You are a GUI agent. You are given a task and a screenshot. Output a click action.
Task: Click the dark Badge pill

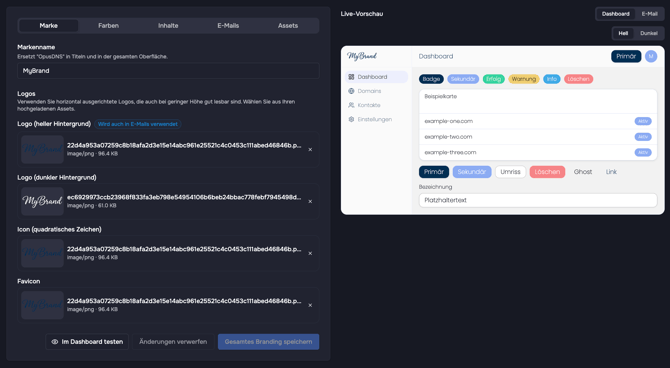pyautogui.click(x=431, y=79)
